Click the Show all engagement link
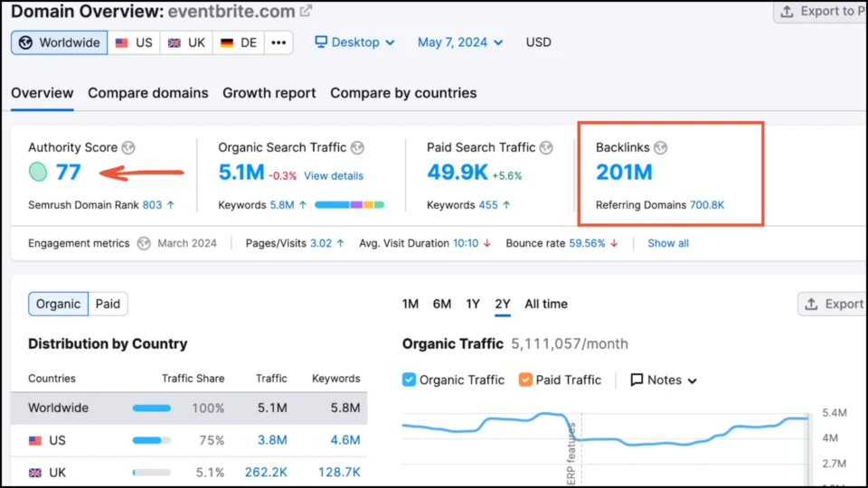The width and height of the screenshot is (868, 488). [668, 243]
